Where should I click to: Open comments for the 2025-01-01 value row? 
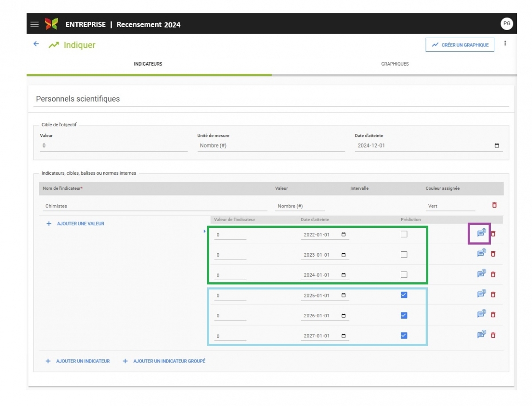click(481, 294)
